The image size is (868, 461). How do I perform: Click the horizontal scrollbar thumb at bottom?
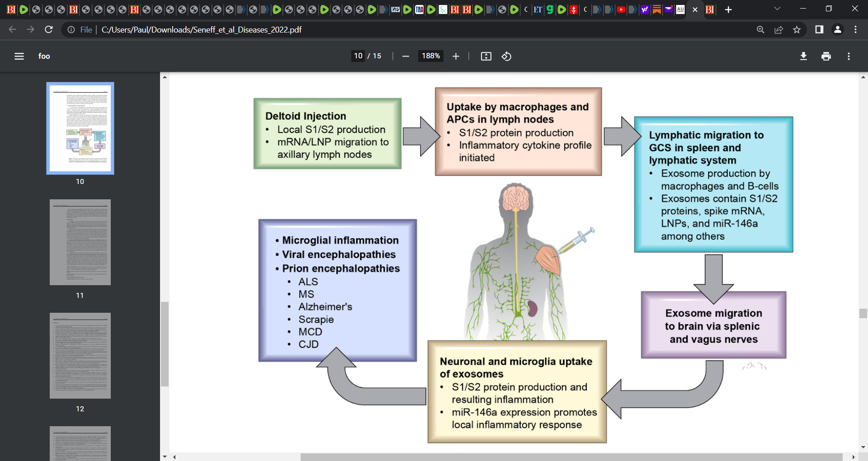coord(571,457)
